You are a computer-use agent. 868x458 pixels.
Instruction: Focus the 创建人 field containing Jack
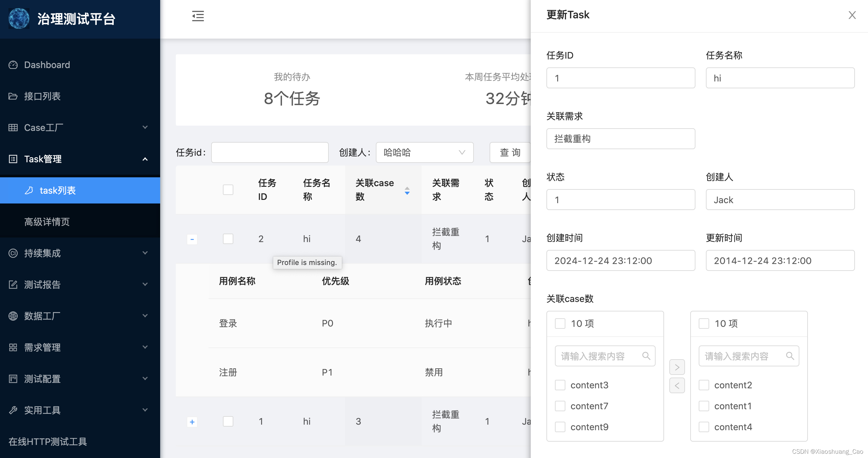(780, 200)
